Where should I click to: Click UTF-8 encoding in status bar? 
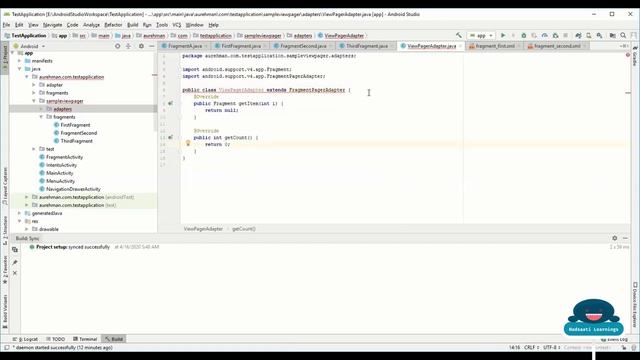pos(551,348)
